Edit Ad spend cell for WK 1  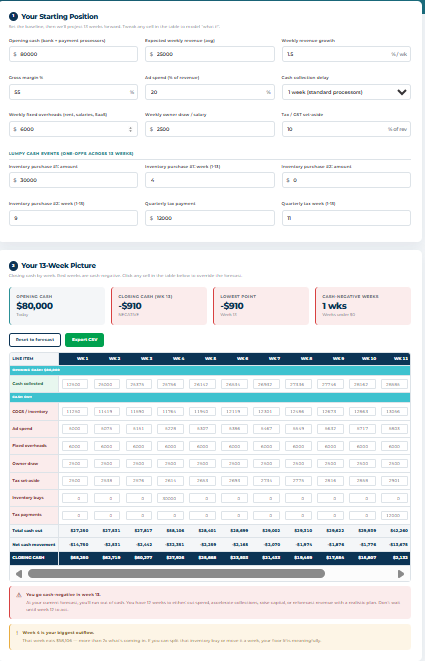pyautogui.click(x=75, y=428)
